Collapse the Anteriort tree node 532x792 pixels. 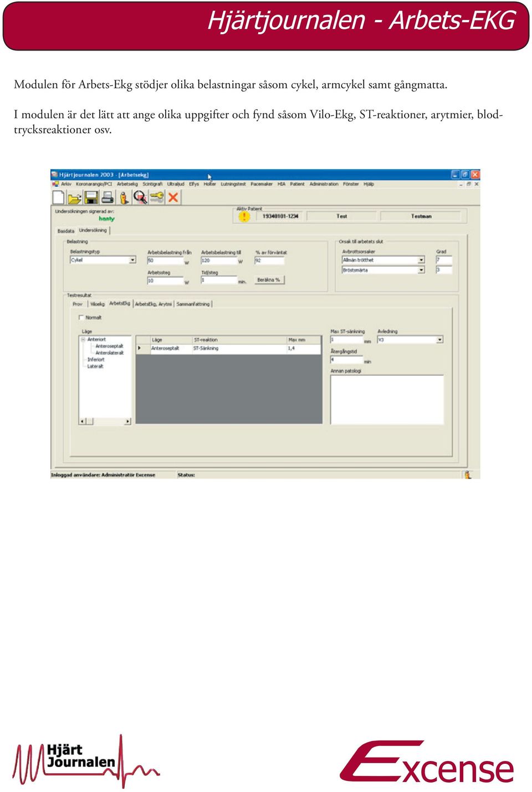coord(83,339)
